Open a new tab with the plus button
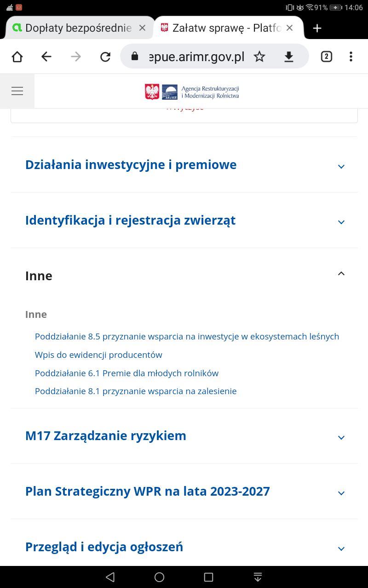368x588 pixels. tap(317, 28)
